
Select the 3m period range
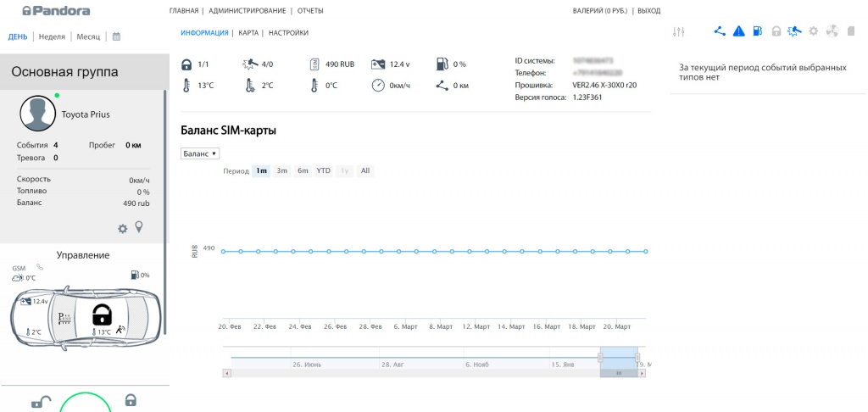click(281, 170)
